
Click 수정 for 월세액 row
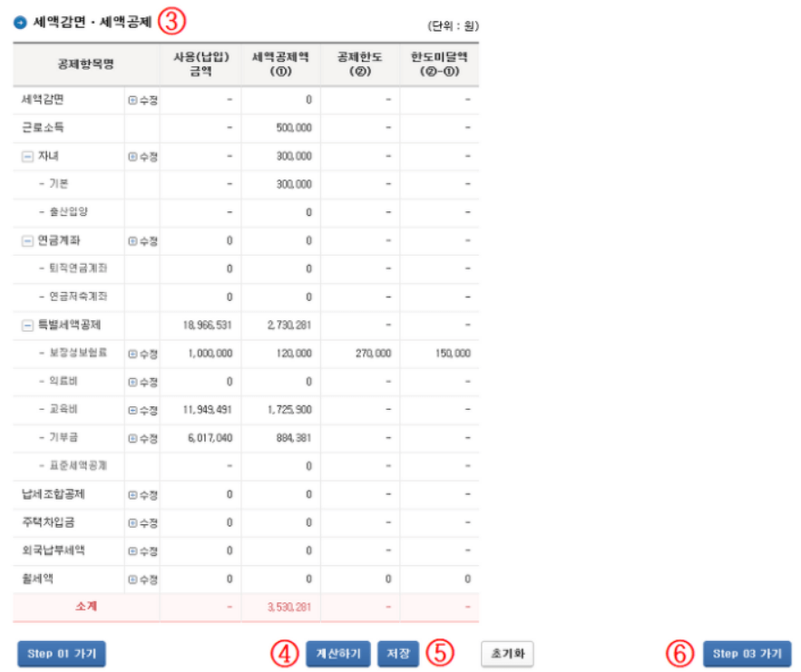143,579
